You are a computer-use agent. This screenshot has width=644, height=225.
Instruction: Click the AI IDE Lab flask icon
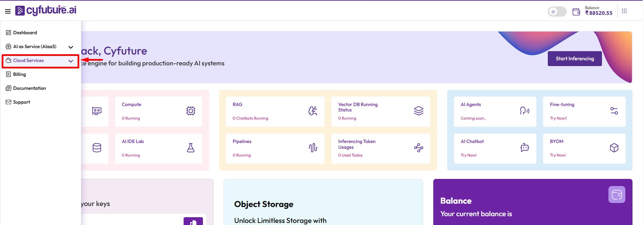pos(191,148)
